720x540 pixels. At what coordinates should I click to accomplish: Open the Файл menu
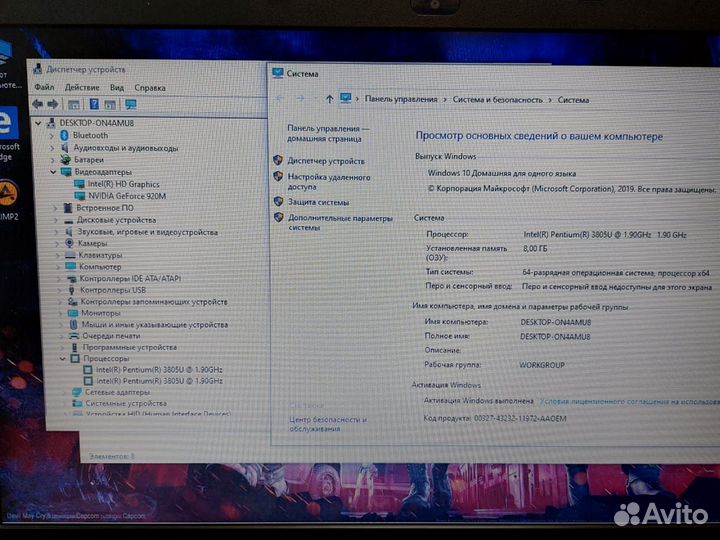tap(44, 88)
